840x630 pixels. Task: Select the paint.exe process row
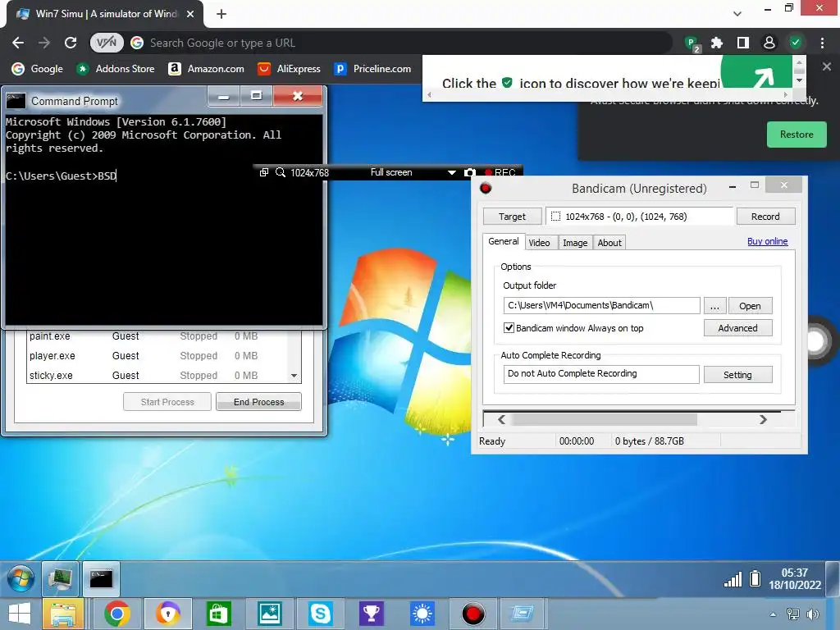157,336
